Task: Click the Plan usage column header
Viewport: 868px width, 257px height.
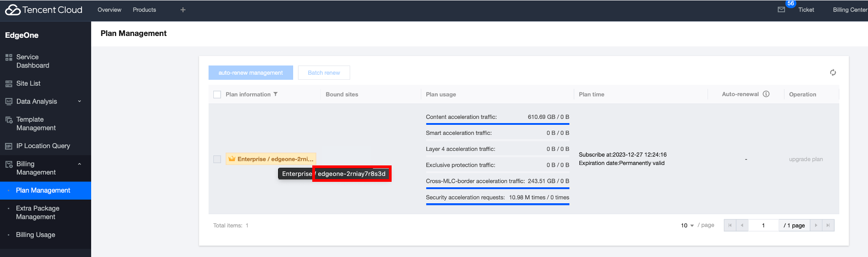Action: coord(441,94)
